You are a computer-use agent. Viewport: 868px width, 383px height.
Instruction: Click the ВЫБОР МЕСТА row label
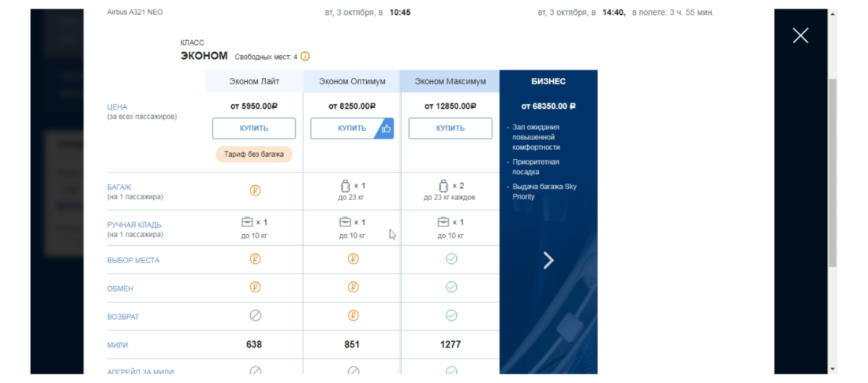click(133, 260)
